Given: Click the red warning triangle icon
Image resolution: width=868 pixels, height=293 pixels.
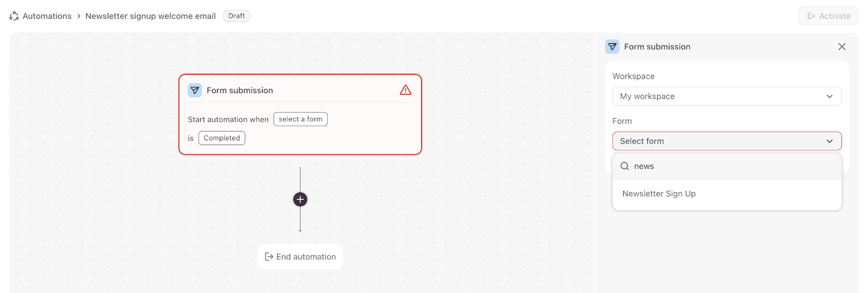Looking at the screenshot, I should [x=405, y=90].
